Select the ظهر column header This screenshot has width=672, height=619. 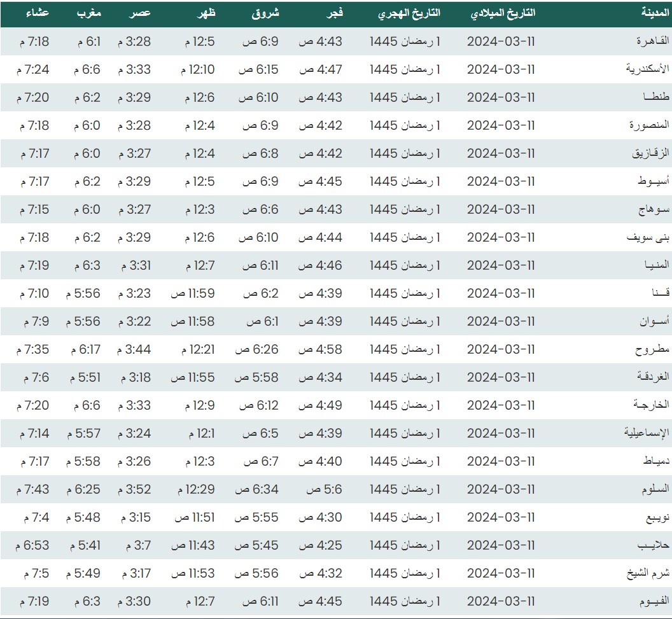[x=204, y=13]
